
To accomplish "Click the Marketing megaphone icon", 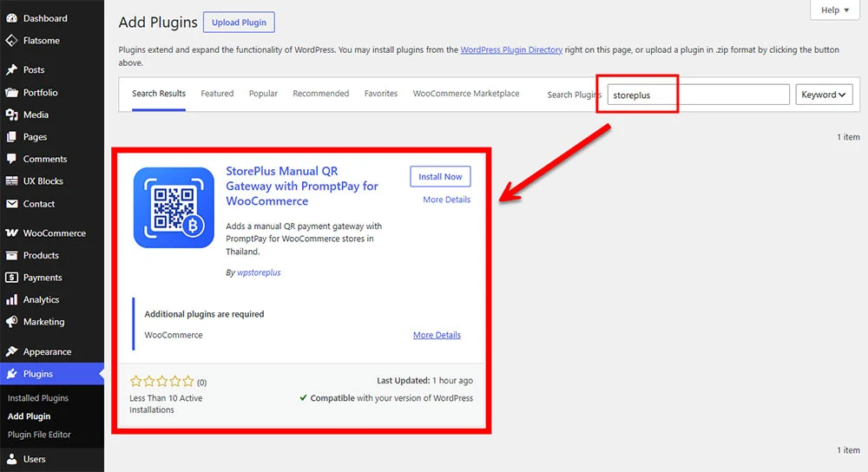I will click(x=11, y=322).
